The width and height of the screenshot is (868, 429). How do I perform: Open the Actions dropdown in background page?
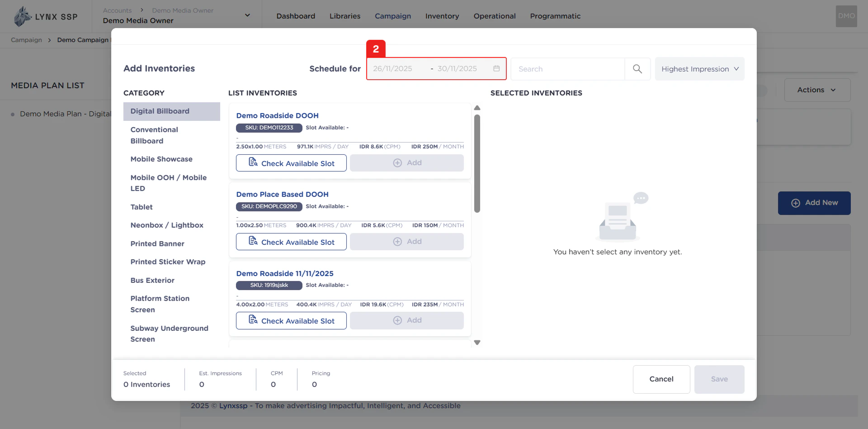(x=817, y=90)
